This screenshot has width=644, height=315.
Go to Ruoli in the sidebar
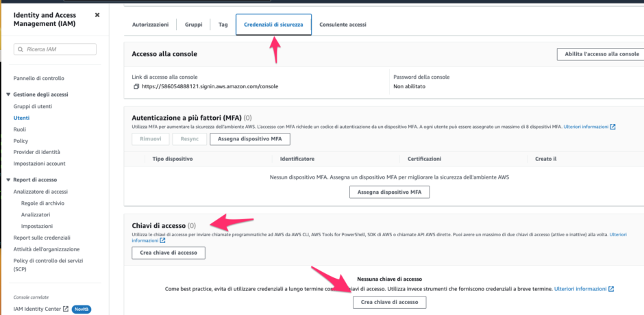click(20, 129)
